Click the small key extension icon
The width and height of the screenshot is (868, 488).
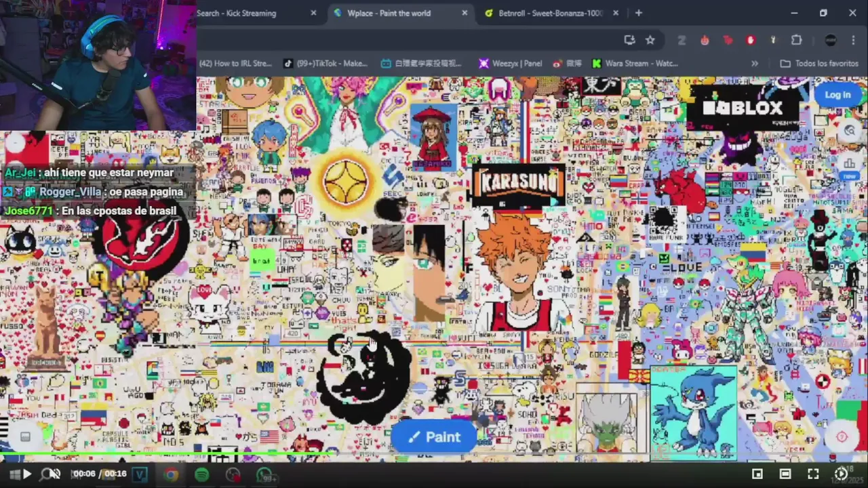coord(774,40)
